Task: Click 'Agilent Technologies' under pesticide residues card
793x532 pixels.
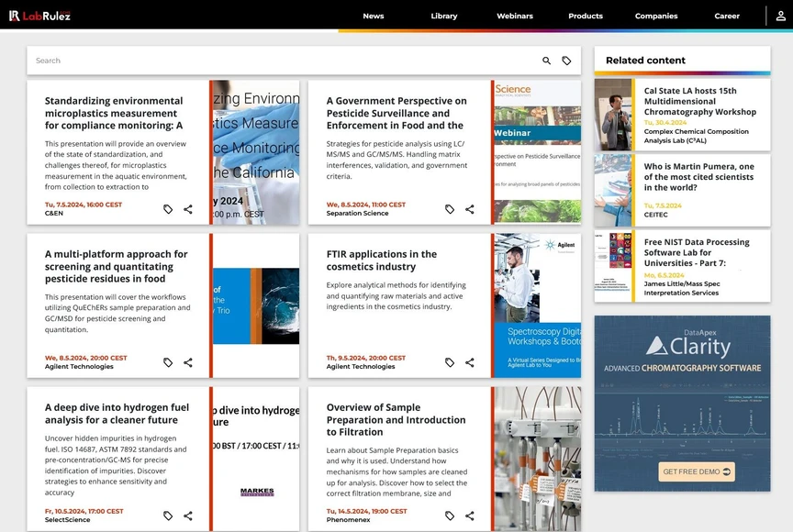Action: [79, 366]
